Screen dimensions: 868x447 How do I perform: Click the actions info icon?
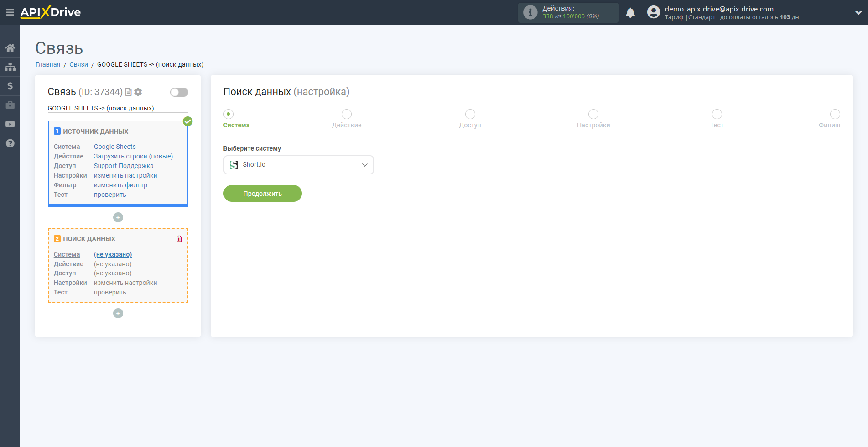(x=530, y=12)
